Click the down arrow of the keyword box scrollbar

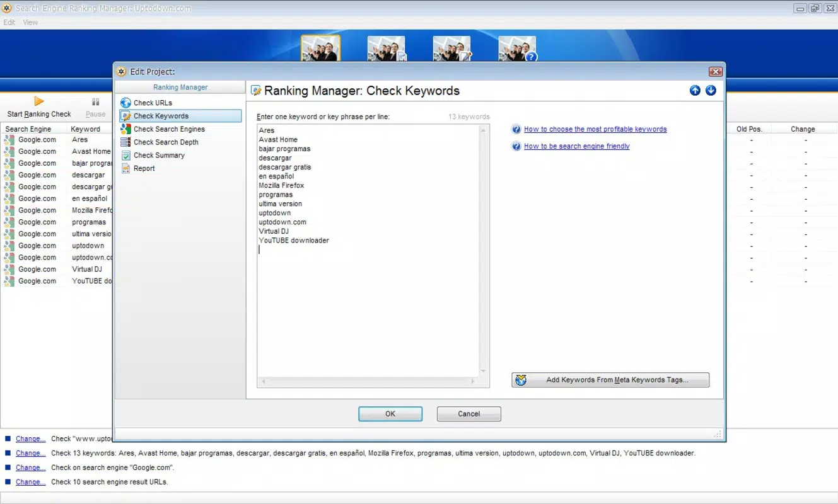click(x=484, y=371)
